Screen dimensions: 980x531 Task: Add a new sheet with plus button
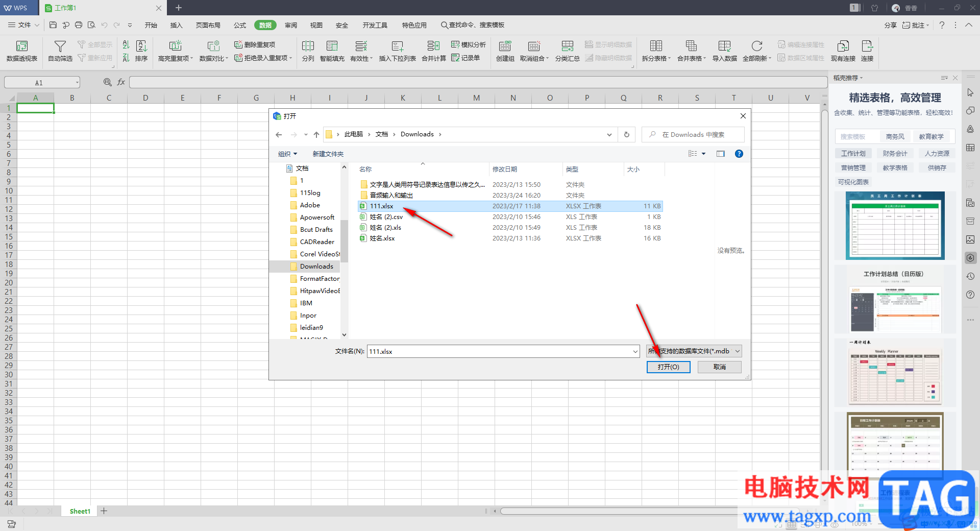point(104,511)
